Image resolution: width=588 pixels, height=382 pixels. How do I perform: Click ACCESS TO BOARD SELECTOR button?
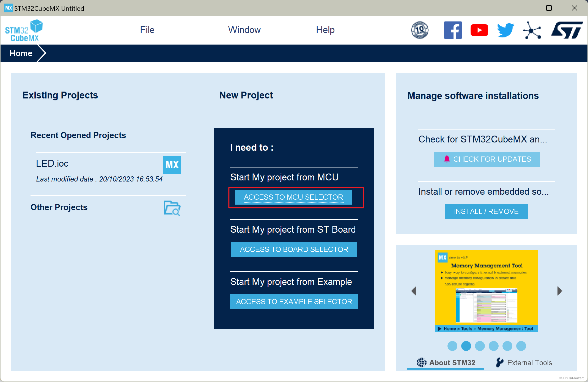pyautogui.click(x=294, y=249)
